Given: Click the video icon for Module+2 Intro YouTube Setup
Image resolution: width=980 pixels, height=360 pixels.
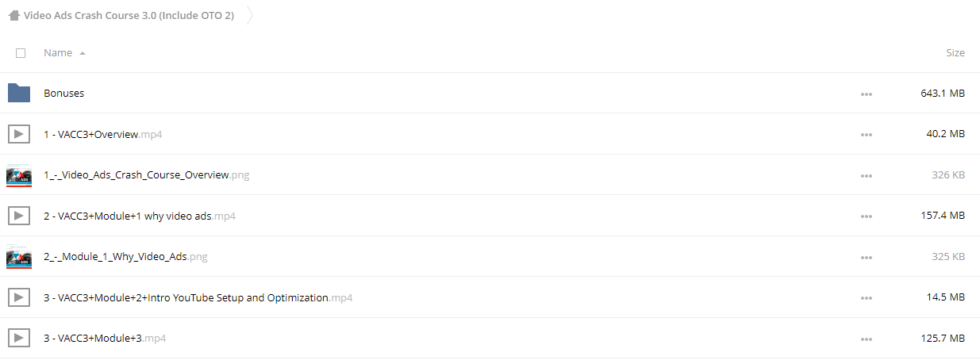Looking at the screenshot, I should [x=19, y=298].
